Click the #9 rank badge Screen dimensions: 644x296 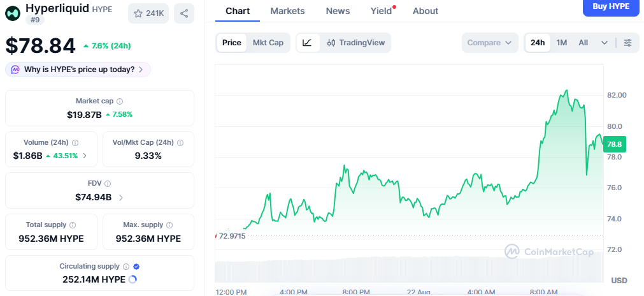pyautogui.click(x=35, y=19)
